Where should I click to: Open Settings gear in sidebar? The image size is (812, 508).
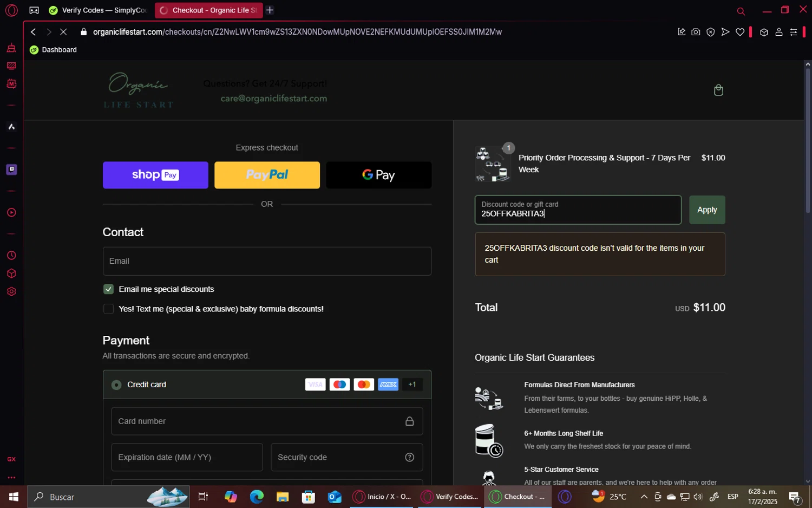[x=11, y=291]
